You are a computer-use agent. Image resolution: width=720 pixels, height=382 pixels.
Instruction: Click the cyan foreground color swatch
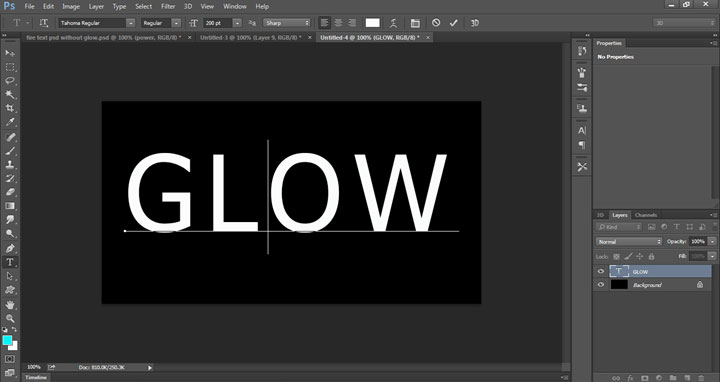[x=7, y=340]
